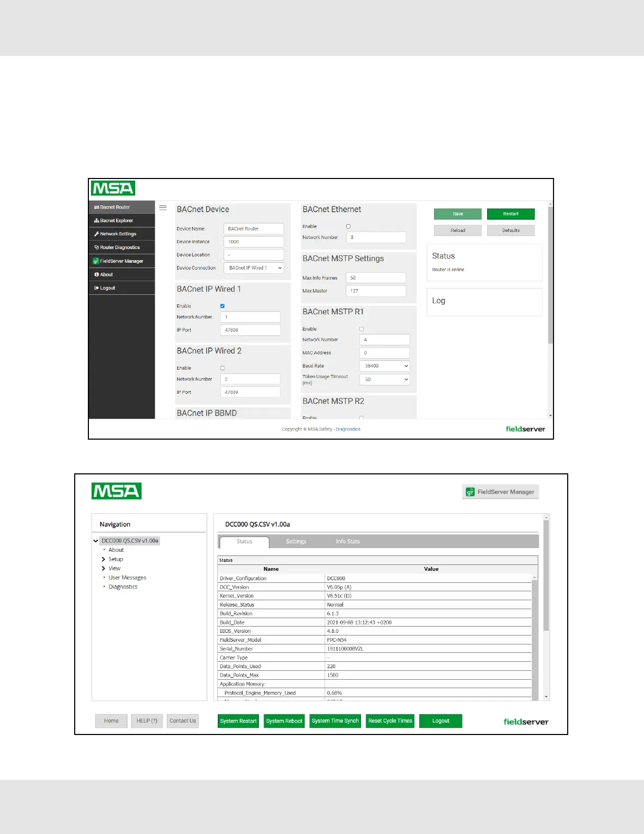Screen dimensions: 644x834
Task: Open the Device Connection dropdown
Action: pos(254,268)
